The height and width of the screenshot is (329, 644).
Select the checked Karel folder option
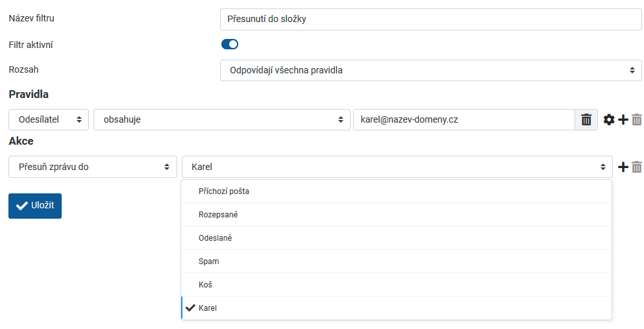click(208, 308)
